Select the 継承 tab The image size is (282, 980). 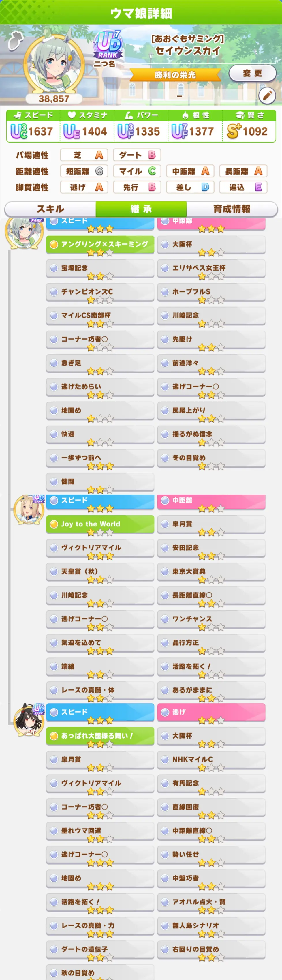pyautogui.click(x=141, y=209)
